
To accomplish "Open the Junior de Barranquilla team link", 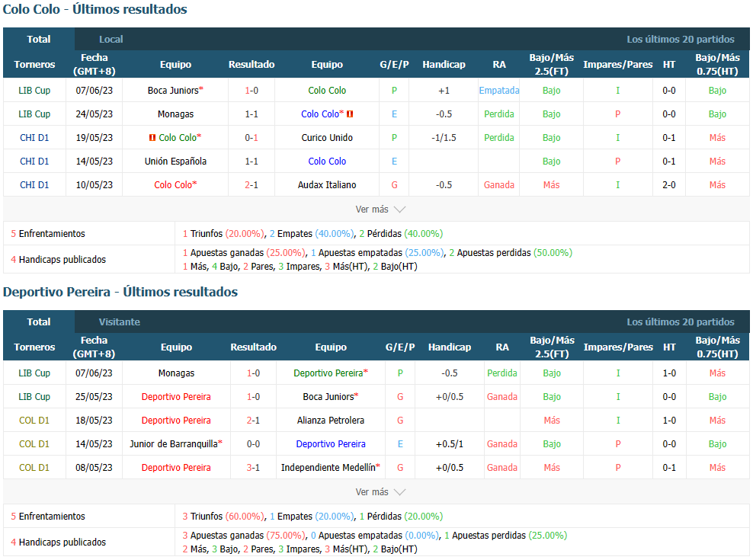I will pyautogui.click(x=174, y=443).
